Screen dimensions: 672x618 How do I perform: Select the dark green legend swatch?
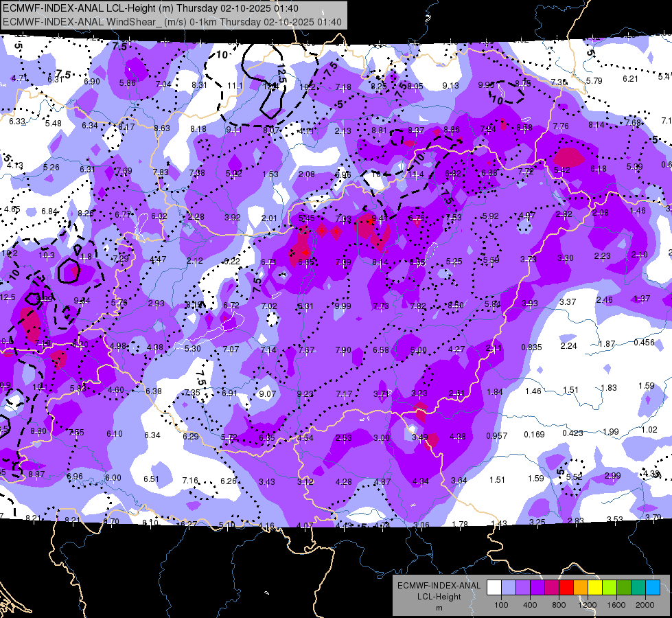pos(623,587)
